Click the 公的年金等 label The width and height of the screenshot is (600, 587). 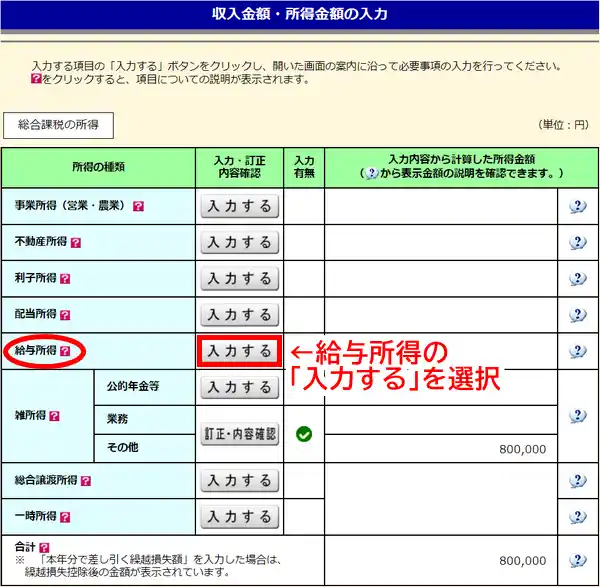[133, 386]
